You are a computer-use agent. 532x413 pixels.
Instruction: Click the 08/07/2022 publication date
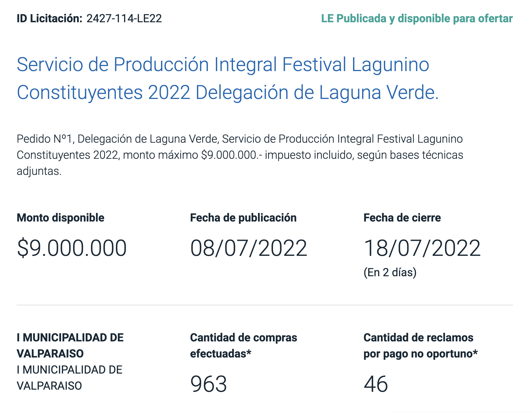(x=249, y=248)
